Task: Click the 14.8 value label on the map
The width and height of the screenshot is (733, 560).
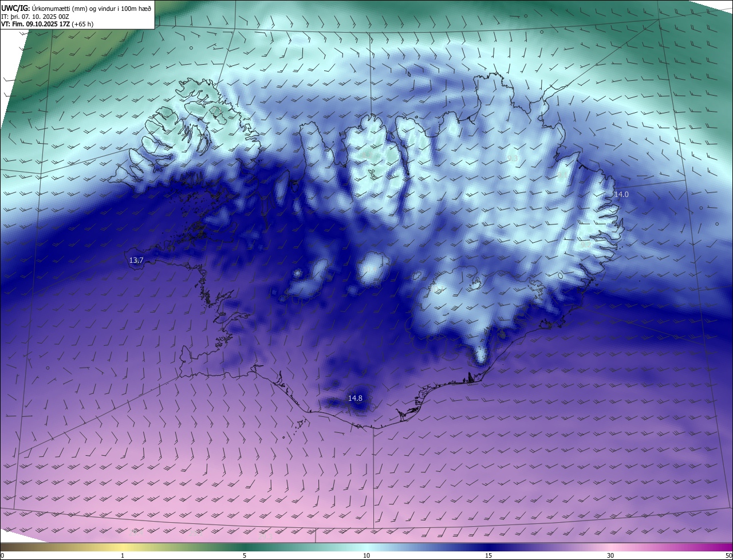Action: (355, 398)
